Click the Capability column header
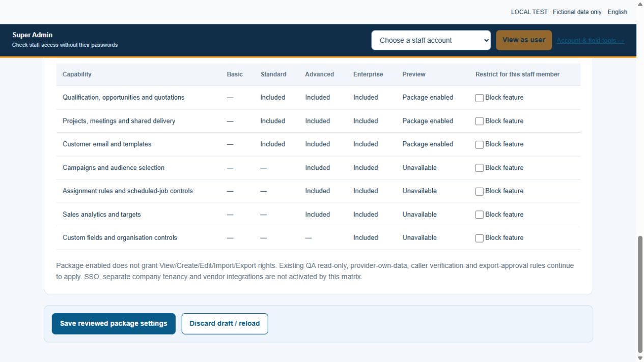The height and width of the screenshot is (362, 644). point(77,74)
